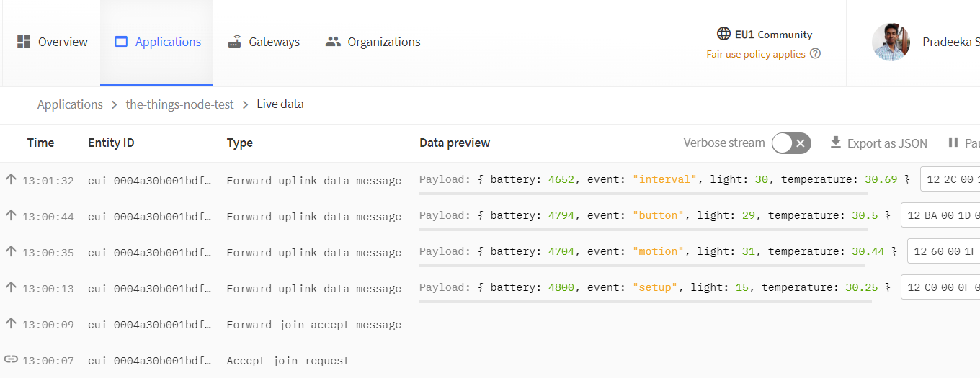This screenshot has width=980, height=378.
Task: Click the EU1 globe icon
Action: click(723, 34)
